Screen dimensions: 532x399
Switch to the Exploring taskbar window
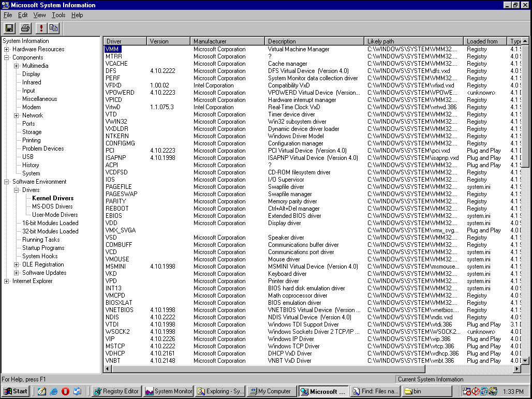(220, 391)
